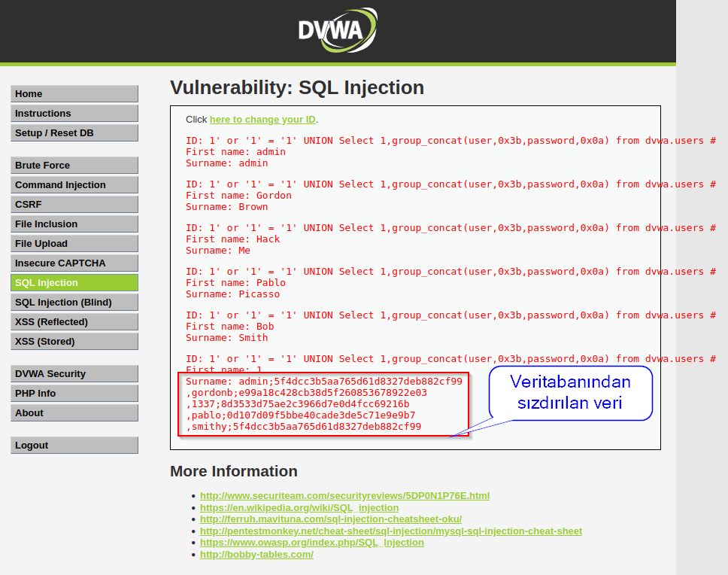Screen dimensions: 728x575
Task: Select the 'First name: admin' line
Action: 235,152
